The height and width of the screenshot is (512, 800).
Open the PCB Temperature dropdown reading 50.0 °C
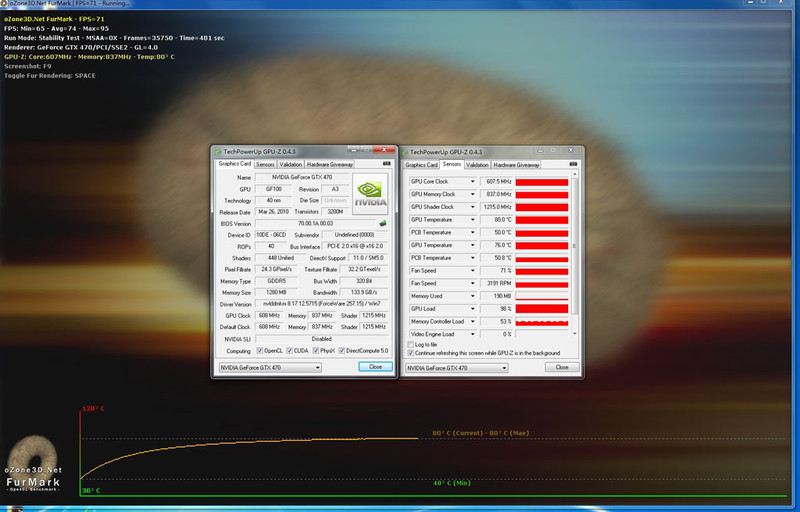coord(472,233)
